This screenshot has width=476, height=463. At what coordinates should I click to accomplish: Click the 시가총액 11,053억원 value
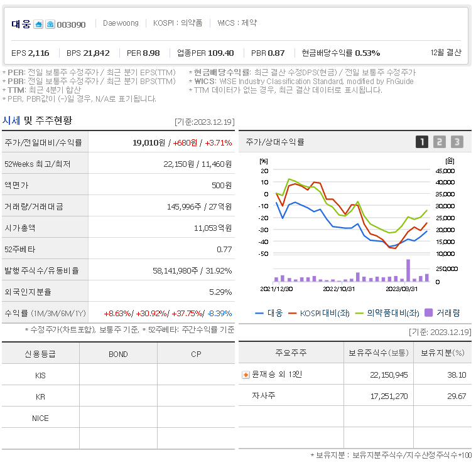(213, 228)
